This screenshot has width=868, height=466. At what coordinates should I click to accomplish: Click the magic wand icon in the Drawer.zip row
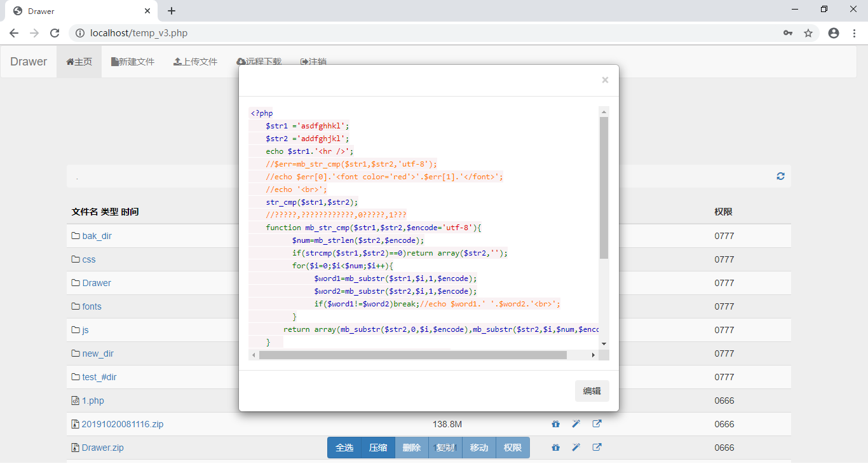pos(576,448)
